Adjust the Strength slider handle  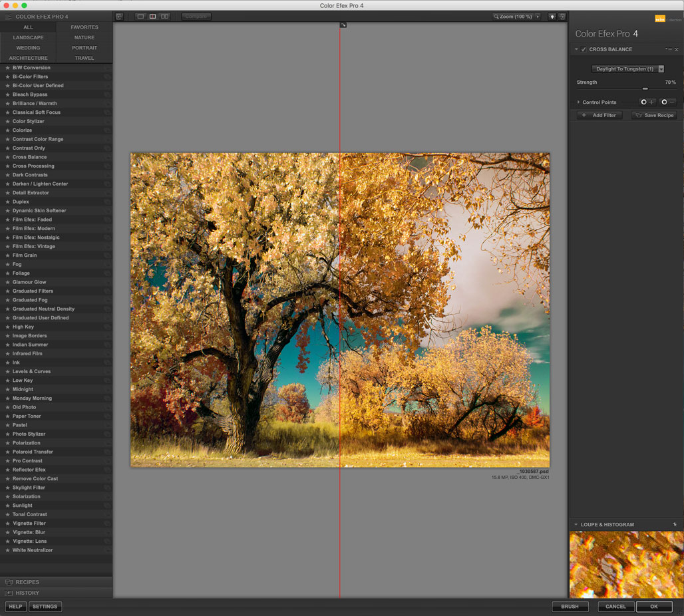click(x=645, y=88)
